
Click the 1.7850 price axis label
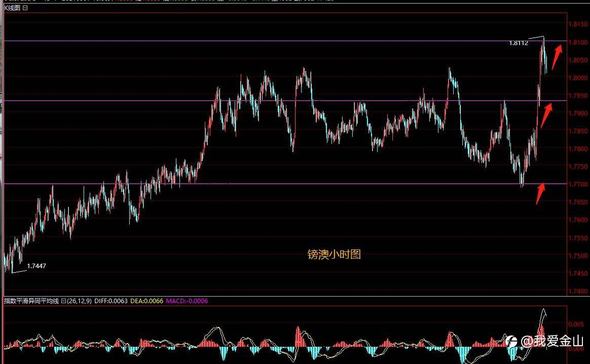(578, 131)
